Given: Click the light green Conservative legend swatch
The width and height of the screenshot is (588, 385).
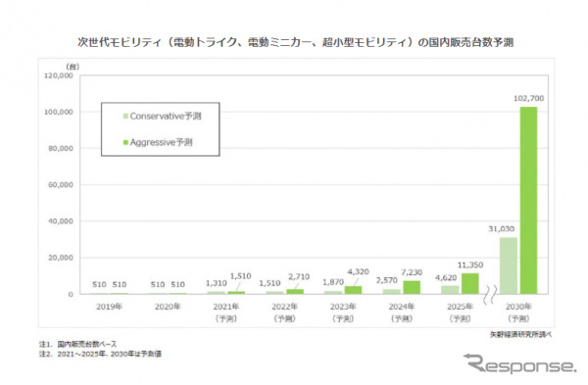Looking at the screenshot, I should [126, 117].
